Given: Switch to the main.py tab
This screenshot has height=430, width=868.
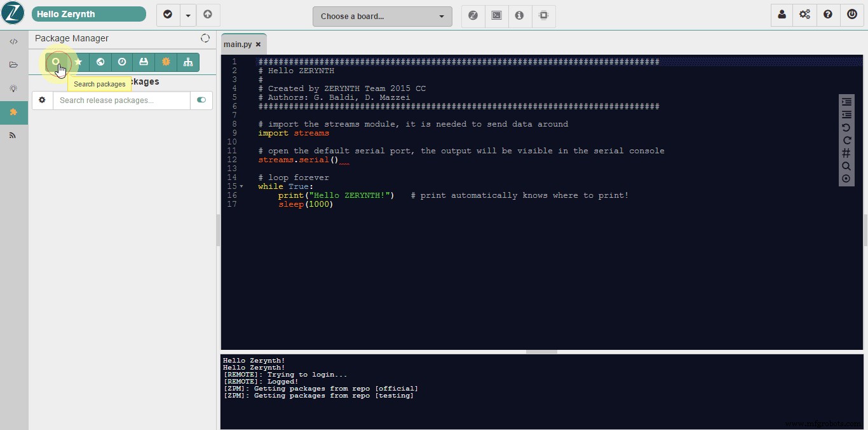Looking at the screenshot, I should point(238,44).
